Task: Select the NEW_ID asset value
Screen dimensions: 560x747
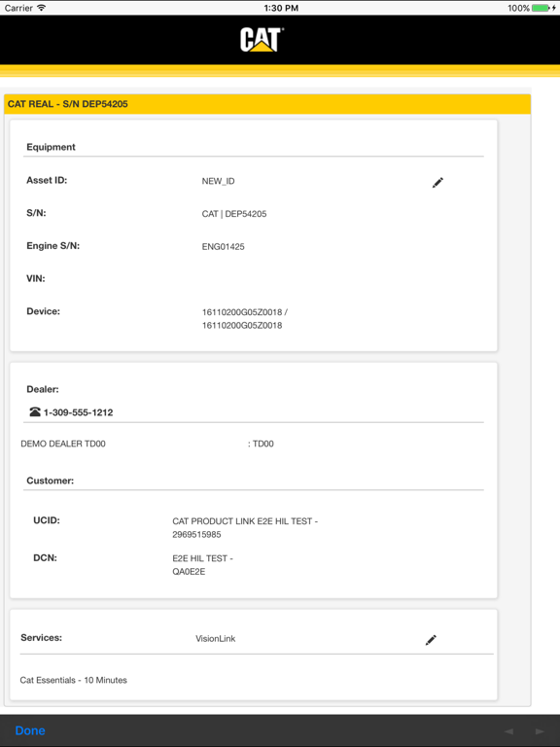Action: [218, 181]
